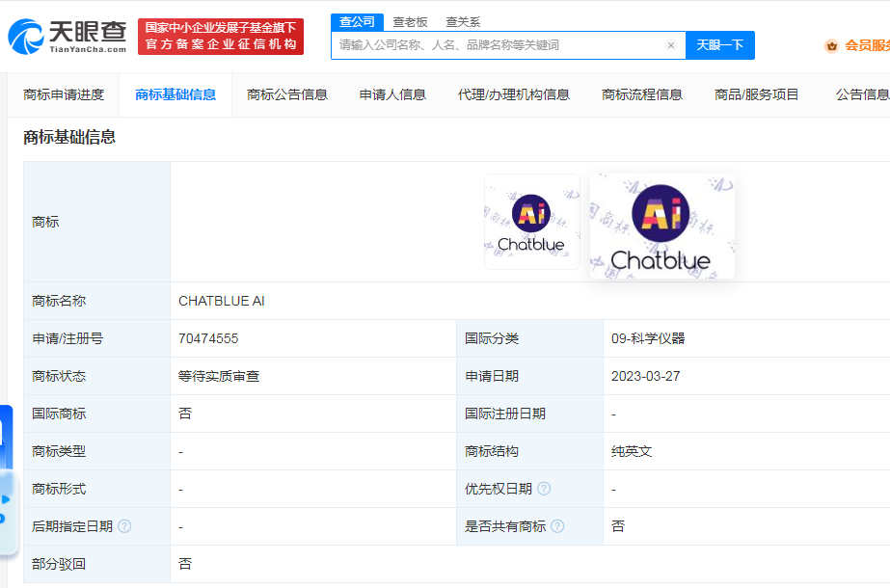This screenshot has height=588, width=890.
Task: Click the trademark name CHATBLUE AI
Action: pos(222,302)
